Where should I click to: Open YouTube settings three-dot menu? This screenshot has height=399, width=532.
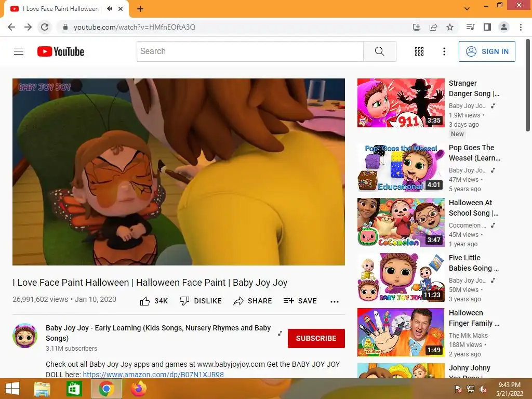(x=444, y=51)
